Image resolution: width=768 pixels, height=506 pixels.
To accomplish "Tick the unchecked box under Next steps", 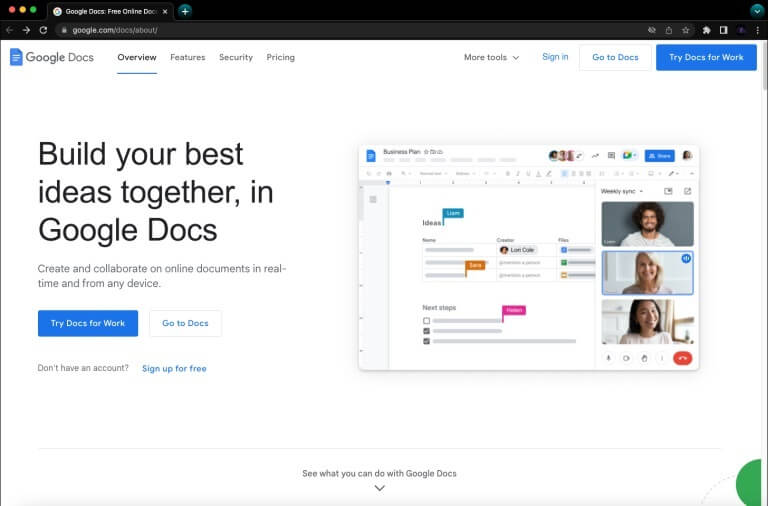I will [426, 321].
